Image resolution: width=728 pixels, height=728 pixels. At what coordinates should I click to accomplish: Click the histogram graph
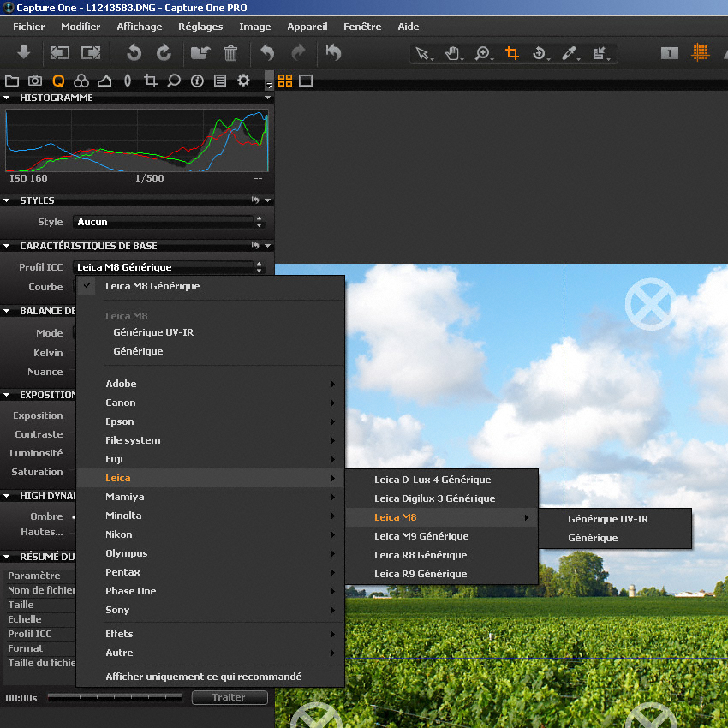(137, 140)
